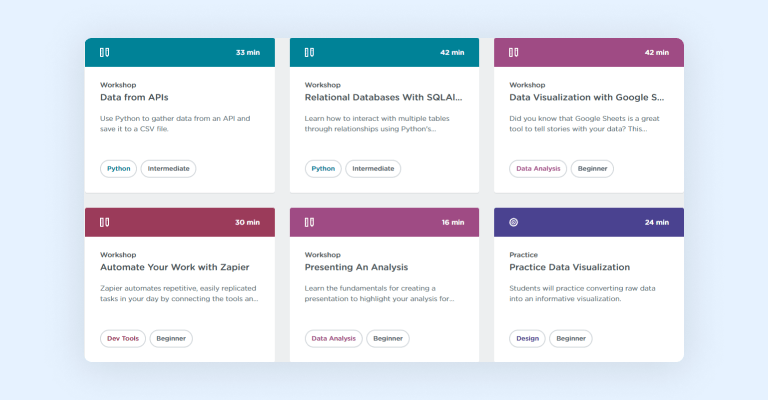Click the workshop icon on Google Sheets visualization card

[514, 52]
